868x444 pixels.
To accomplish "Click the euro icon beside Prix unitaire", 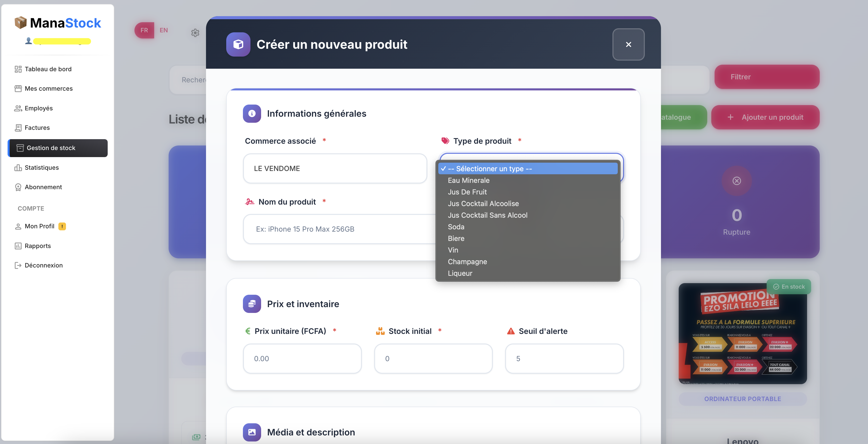I will tap(248, 331).
